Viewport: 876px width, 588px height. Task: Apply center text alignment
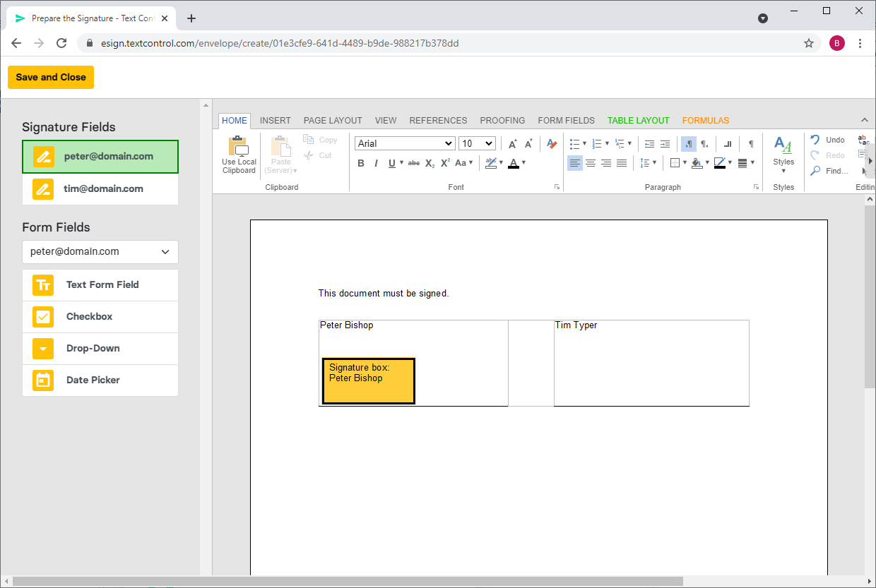point(591,163)
